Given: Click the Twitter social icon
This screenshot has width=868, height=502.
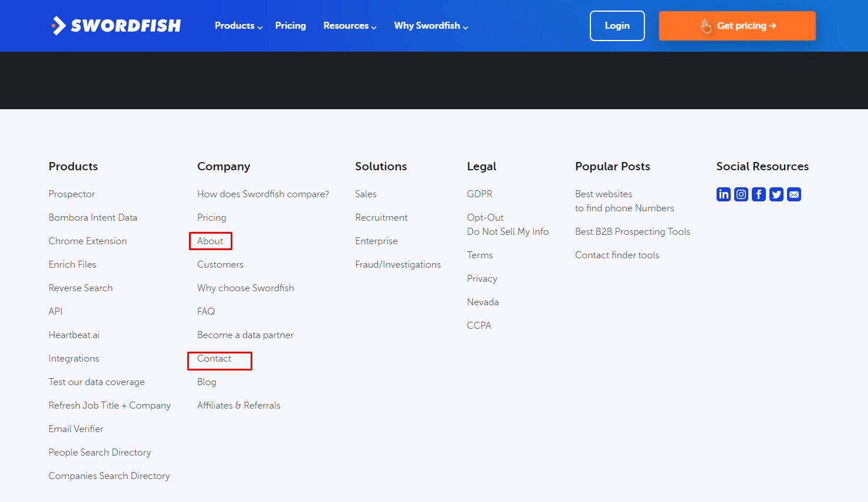Looking at the screenshot, I should (x=776, y=194).
